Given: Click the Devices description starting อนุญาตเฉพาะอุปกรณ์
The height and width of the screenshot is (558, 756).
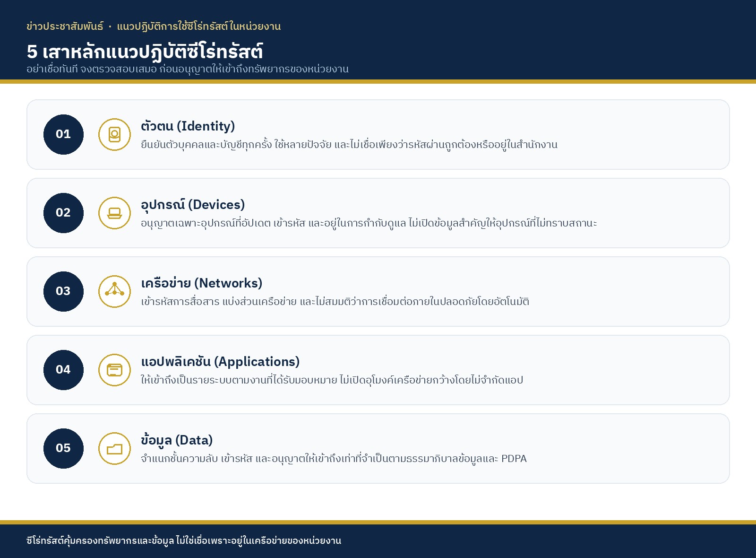Looking at the screenshot, I should point(369,223).
